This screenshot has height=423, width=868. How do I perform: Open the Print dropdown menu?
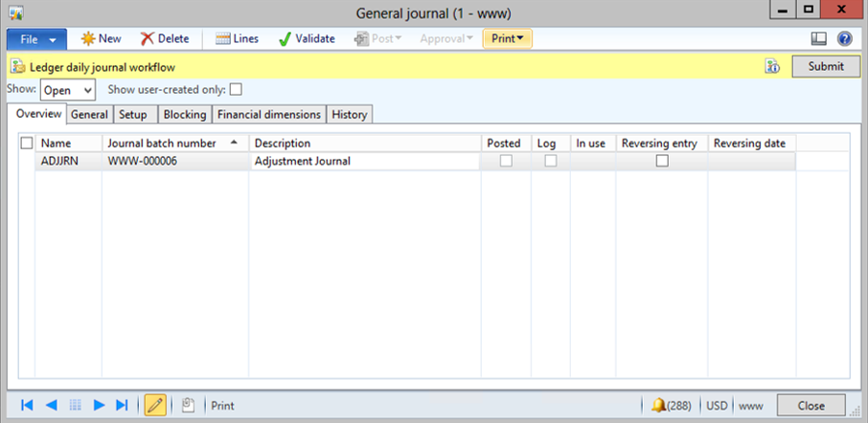click(x=508, y=39)
